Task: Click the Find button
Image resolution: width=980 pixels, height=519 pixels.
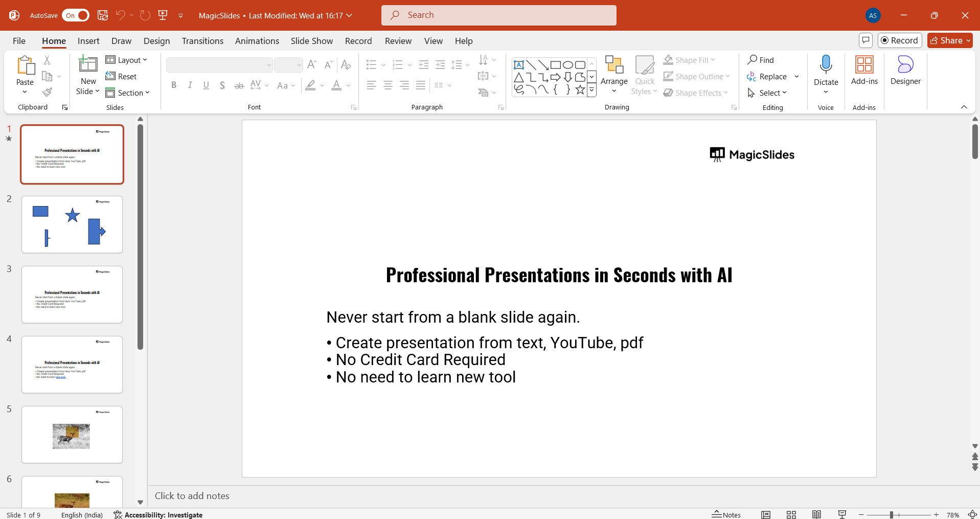Action: 761,60
